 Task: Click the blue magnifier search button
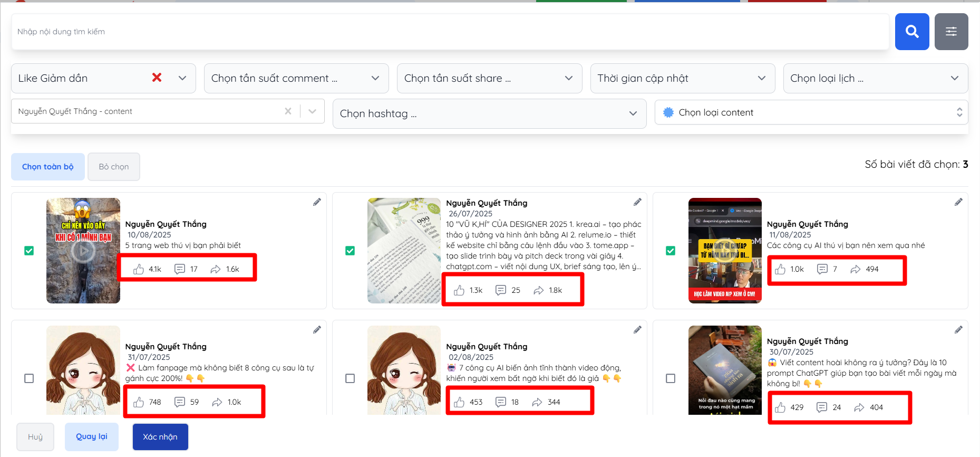[911, 32]
